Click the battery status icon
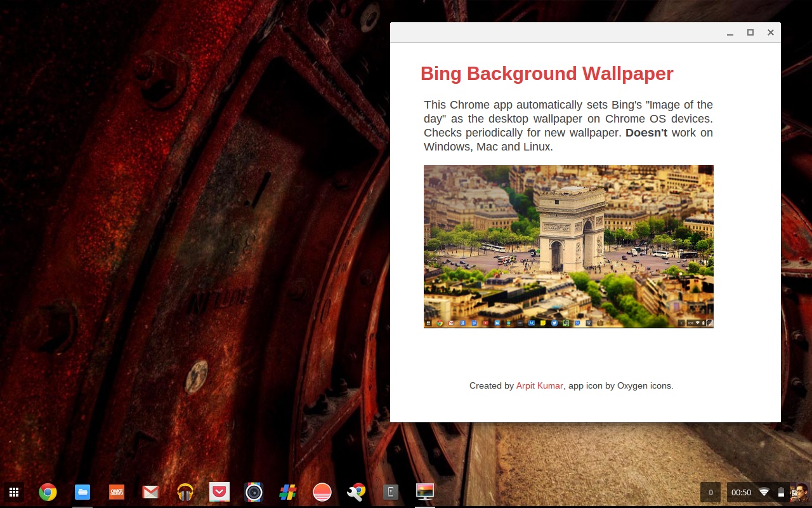Screen dimensions: 812x508 tap(781, 492)
